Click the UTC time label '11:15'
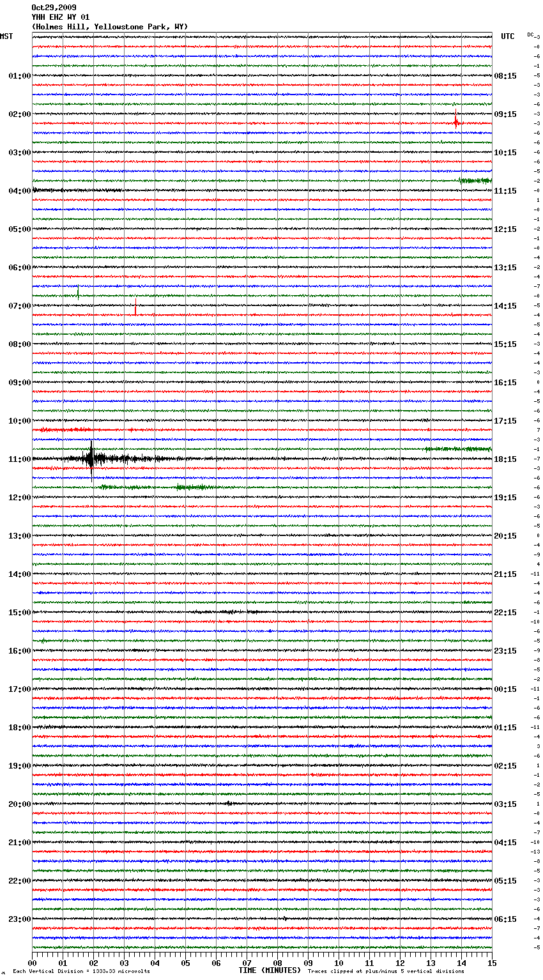This screenshot has height=980, width=543. (505, 191)
